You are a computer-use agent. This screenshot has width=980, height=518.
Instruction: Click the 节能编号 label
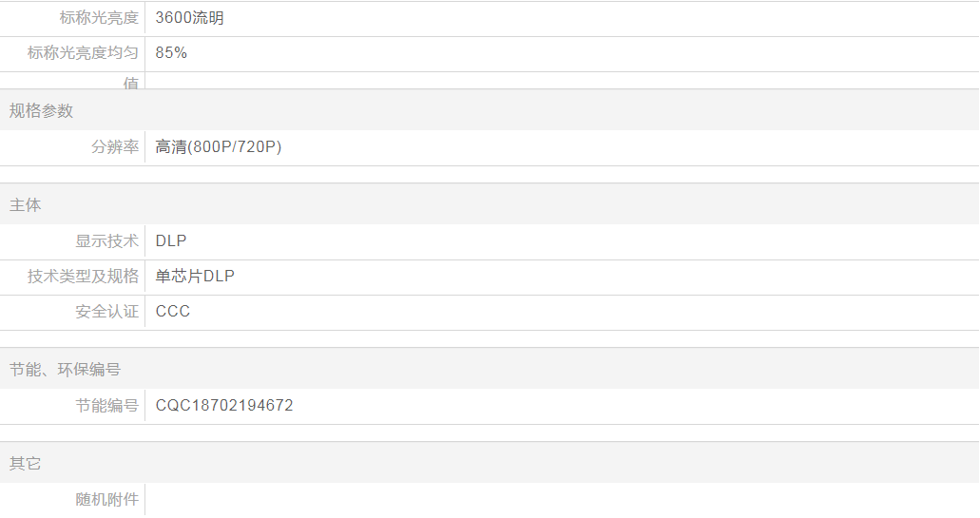(x=107, y=406)
